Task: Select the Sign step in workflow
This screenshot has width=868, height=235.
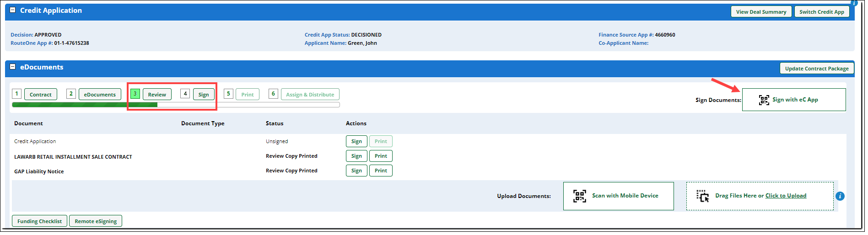Action: click(x=204, y=95)
